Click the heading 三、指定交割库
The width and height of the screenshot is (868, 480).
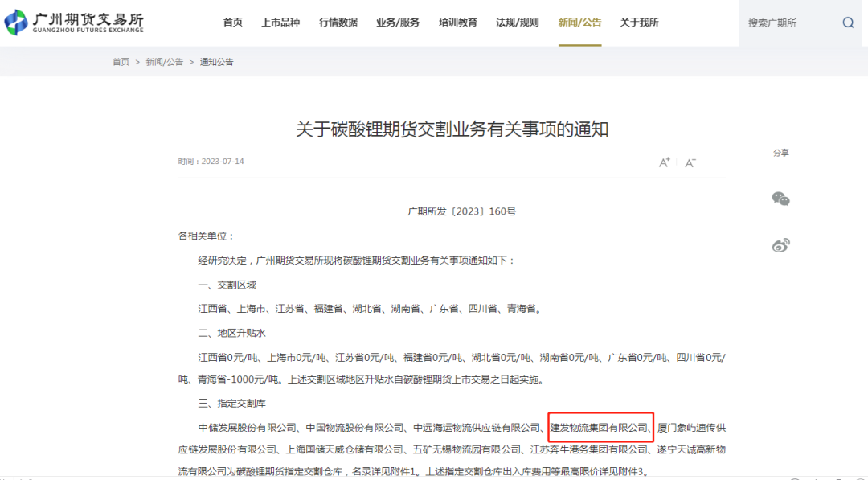[x=232, y=404]
